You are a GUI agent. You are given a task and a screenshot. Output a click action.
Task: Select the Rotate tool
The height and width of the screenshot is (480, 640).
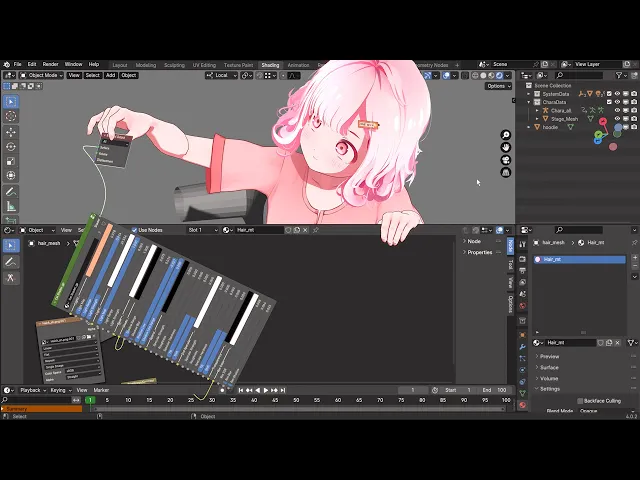11,147
